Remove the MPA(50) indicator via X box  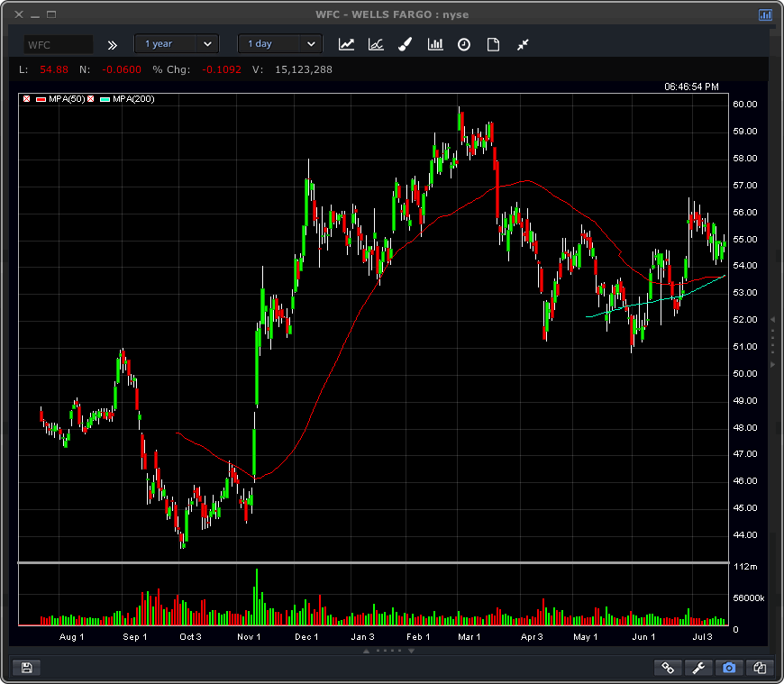pos(26,99)
